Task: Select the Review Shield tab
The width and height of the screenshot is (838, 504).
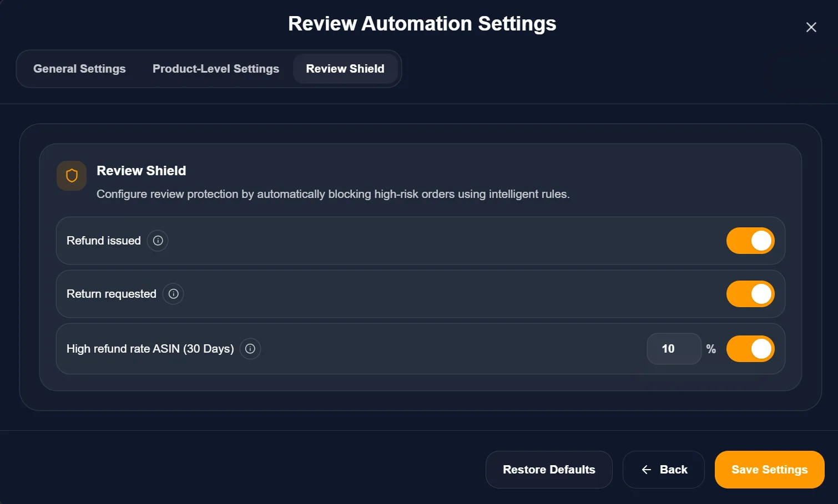Action: (345, 69)
